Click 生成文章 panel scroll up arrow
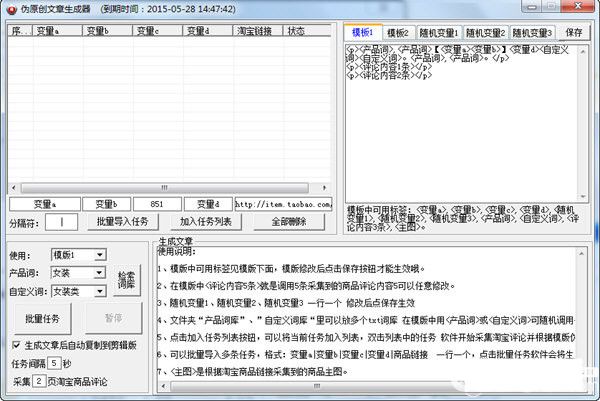Screen dimensions: 600x401 pos(582,254)
